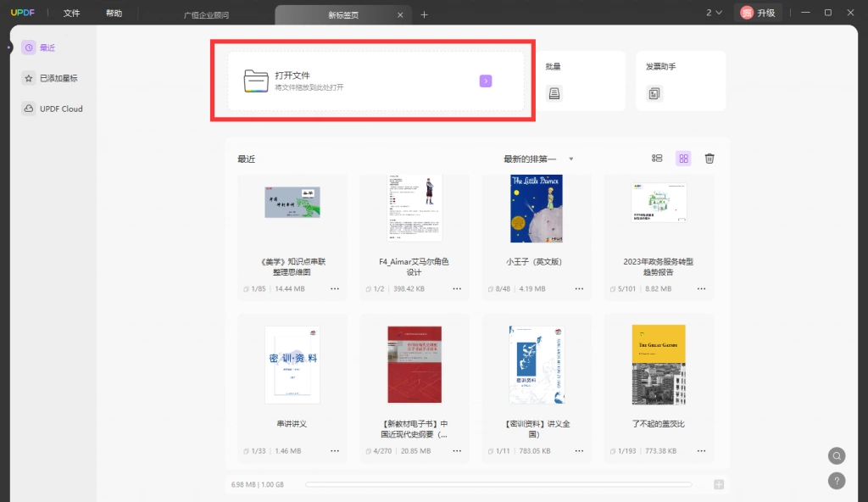Open the batch processing icon

click(x=554, y=93)
